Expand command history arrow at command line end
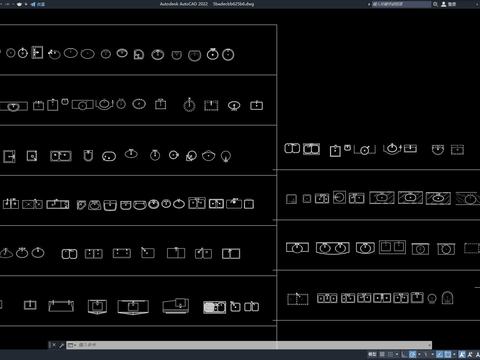 point(429,345)
